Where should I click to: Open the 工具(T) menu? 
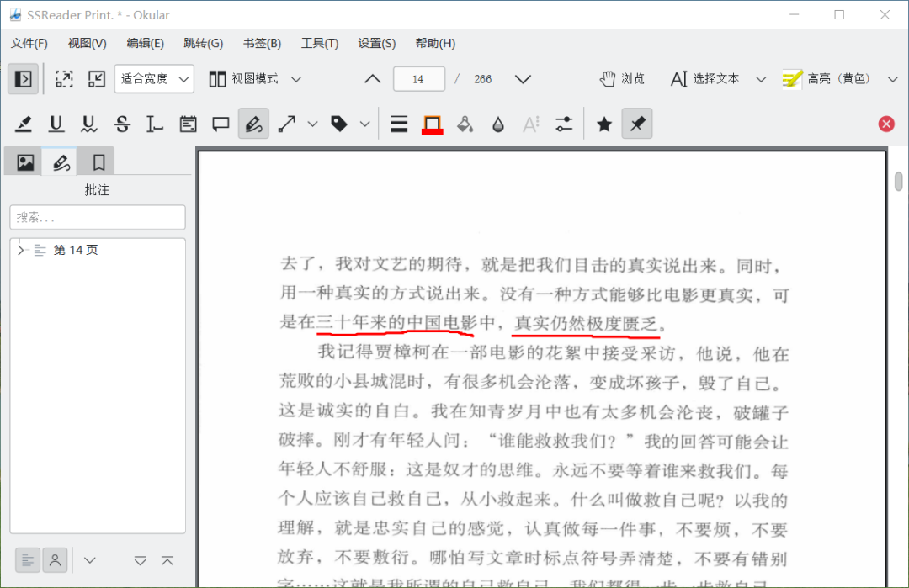point(320,44)
